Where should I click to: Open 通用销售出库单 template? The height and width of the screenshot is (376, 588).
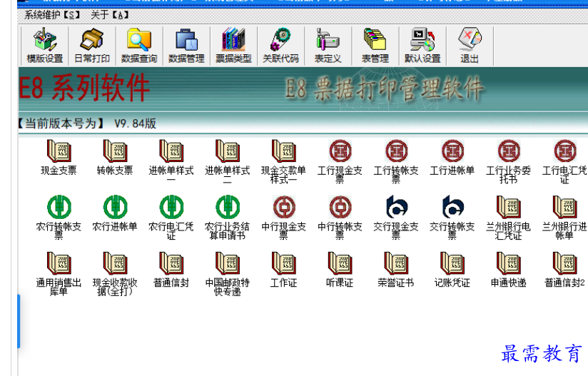point(59,274)
